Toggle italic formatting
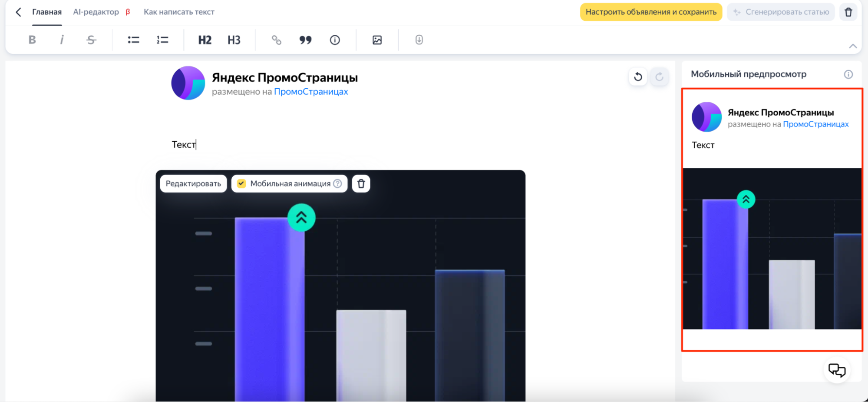The height and width of the screenshot is (402, 868). pyautogui.click(x=62, y=40)
